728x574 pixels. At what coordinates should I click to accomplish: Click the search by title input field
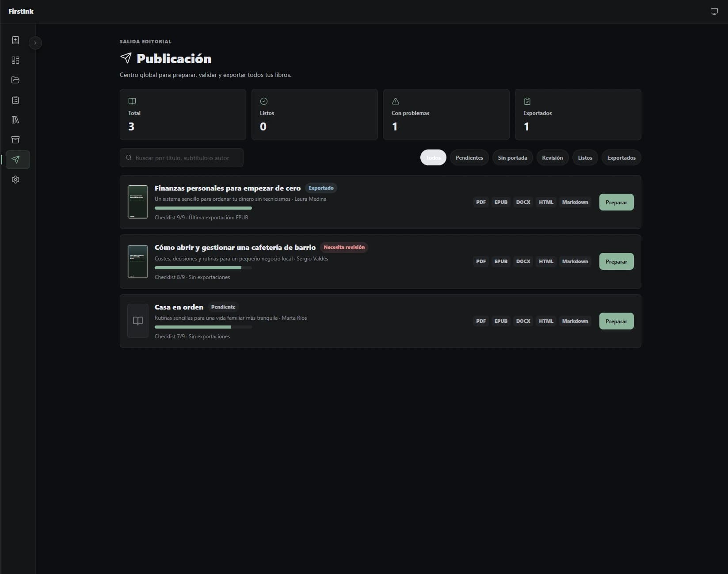pos(182,158)
